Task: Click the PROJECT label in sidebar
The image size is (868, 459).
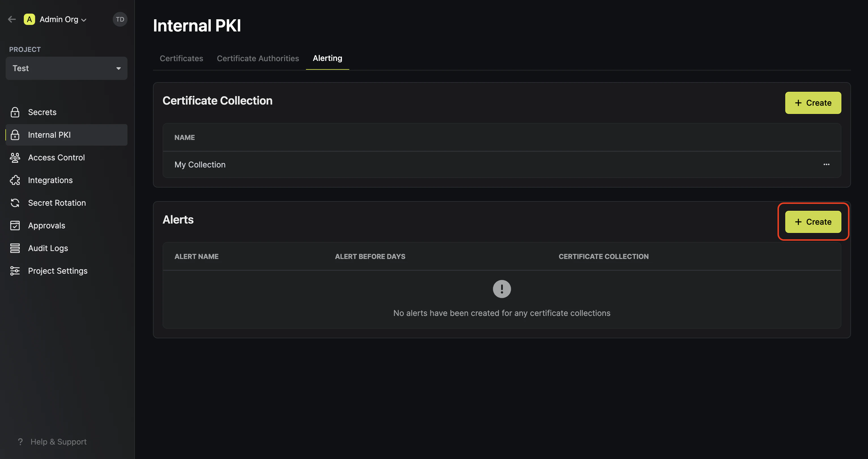Action: [x=25, y=50]
